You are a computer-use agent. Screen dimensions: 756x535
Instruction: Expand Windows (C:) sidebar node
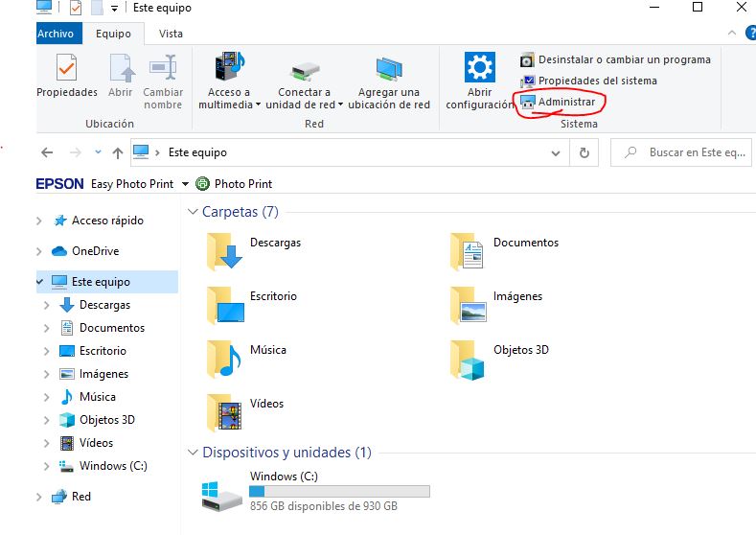pyautogui.click(x=47, y=467)
